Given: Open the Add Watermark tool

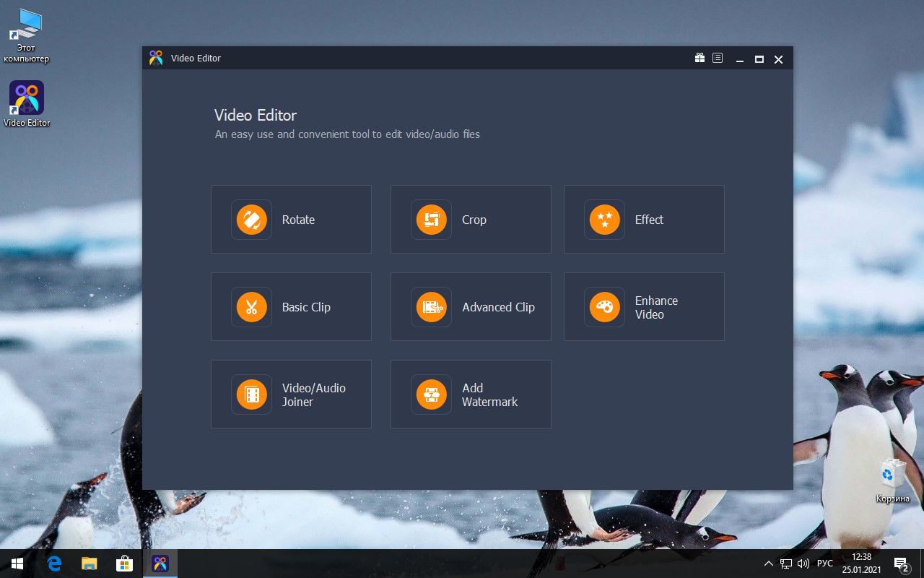Looking at the screenshot, I should pos(471,394).
